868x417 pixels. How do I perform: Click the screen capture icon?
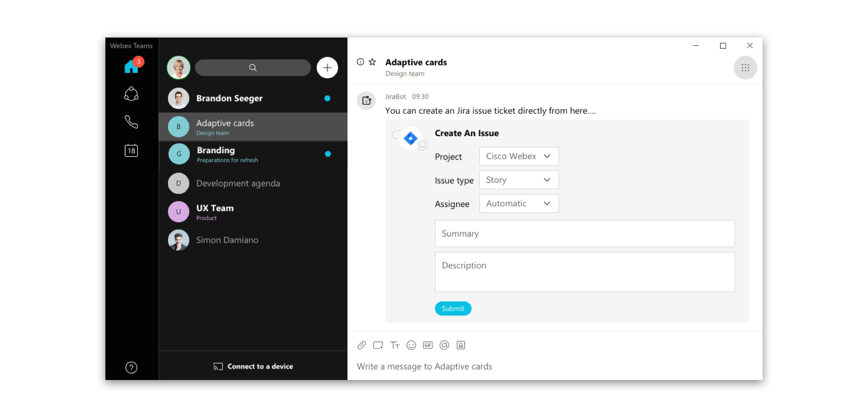pyautogui.click(x=378, y=345)
